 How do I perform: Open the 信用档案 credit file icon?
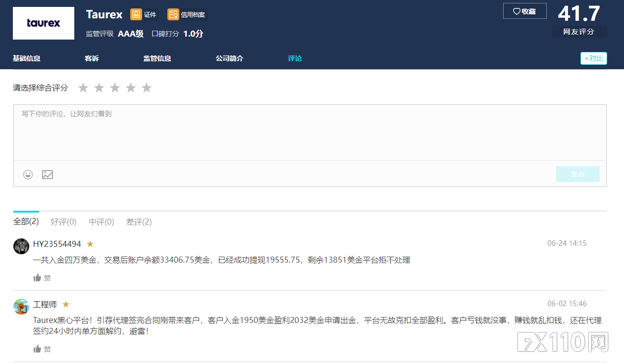coord(173,14)
